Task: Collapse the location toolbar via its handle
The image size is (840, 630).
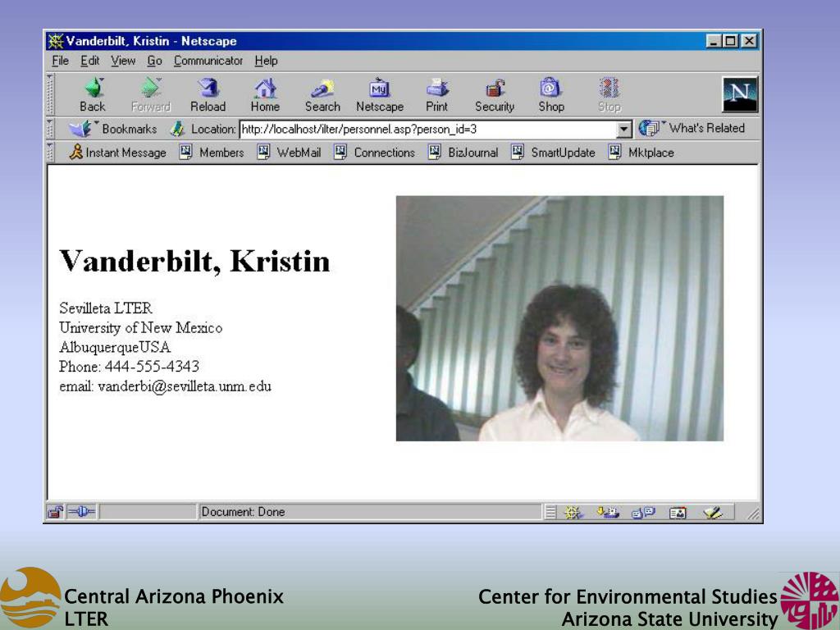Action: click(50, 129)
